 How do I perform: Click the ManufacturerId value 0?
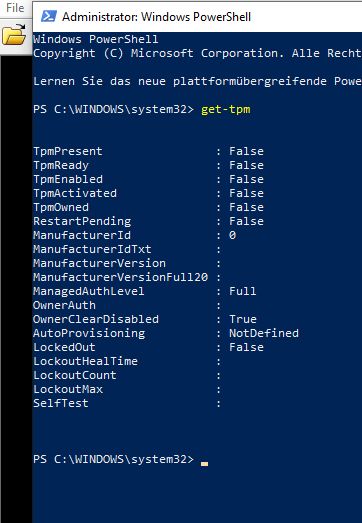233,235
